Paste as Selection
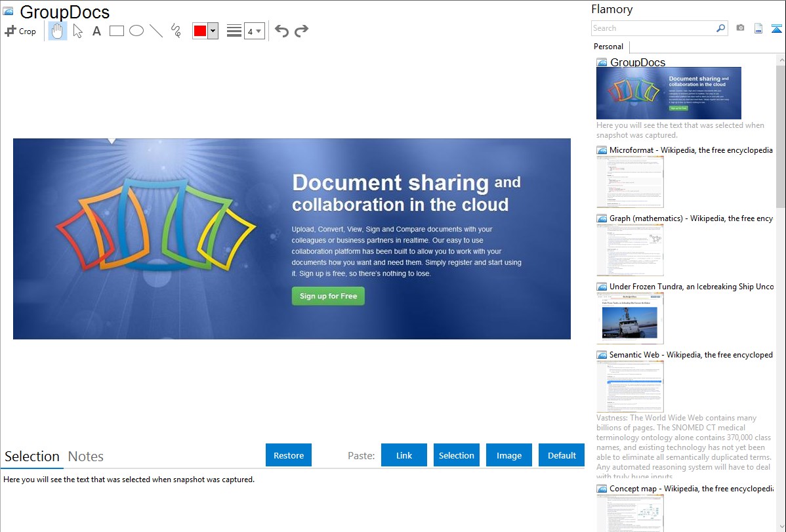The width and height of the screenshot is (786, 532). click(457, 455)
